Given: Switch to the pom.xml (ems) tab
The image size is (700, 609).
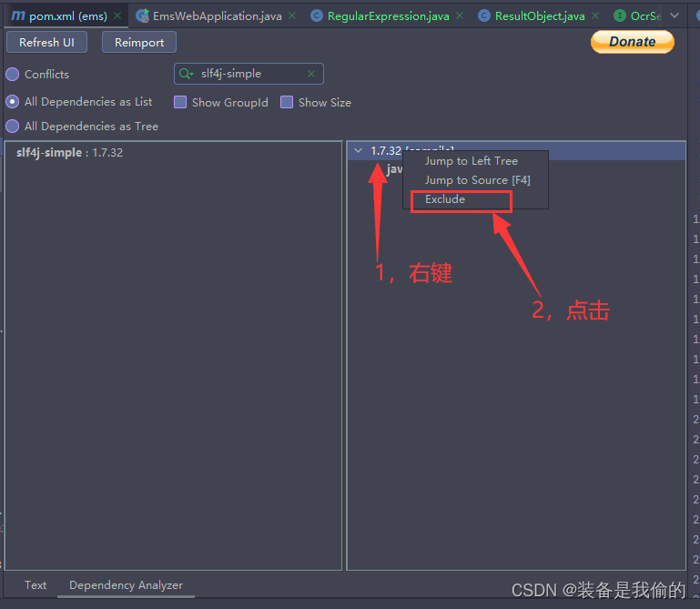Looking at the screenshot, I should [x=67, y=16].
